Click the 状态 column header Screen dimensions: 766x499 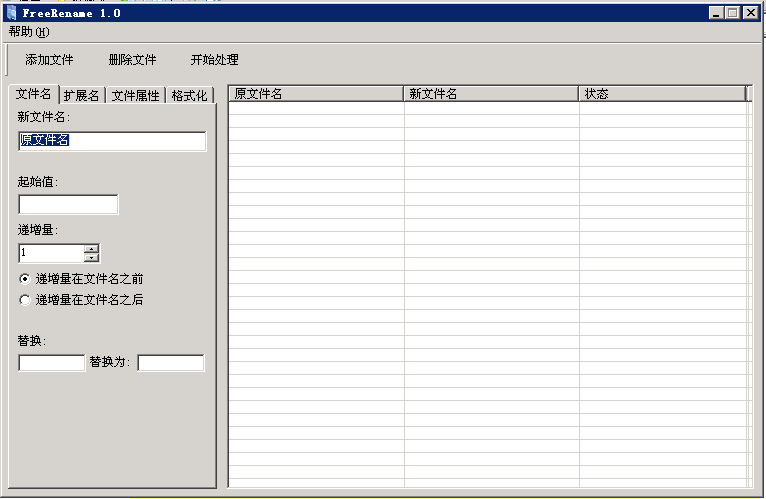point(662,94)
